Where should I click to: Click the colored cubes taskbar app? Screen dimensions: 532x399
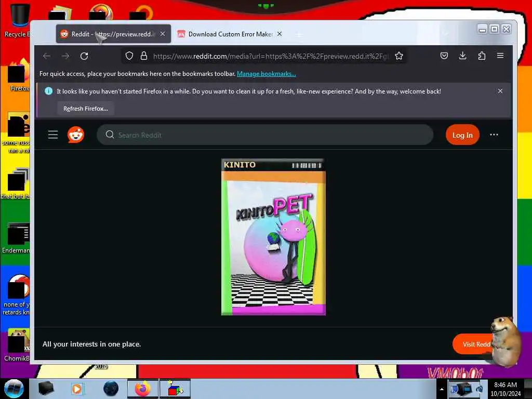[175, 389]
